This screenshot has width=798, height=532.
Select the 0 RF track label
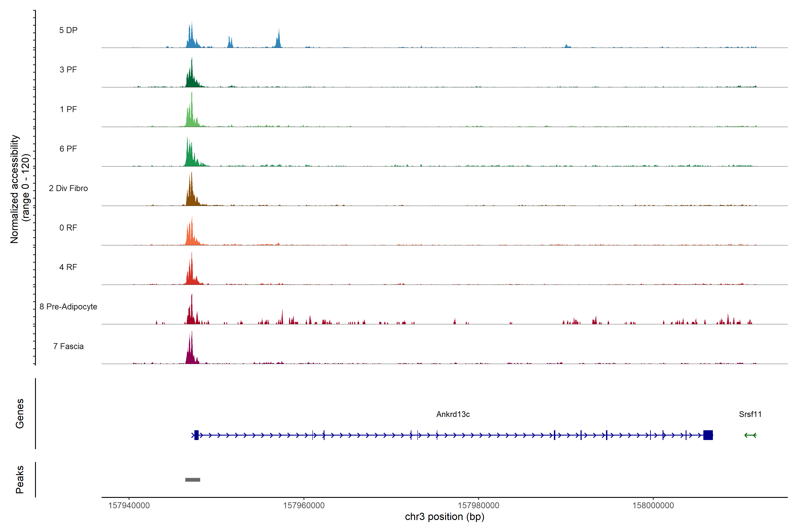click(68, 228)
